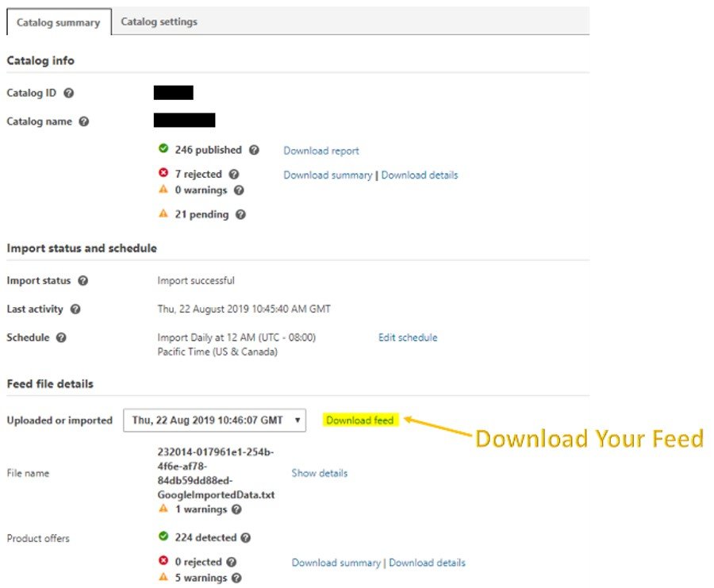The height and width of the screenshot is (588, 714).
Task: Click help icon next to 246 published
Action: [254, 150]
